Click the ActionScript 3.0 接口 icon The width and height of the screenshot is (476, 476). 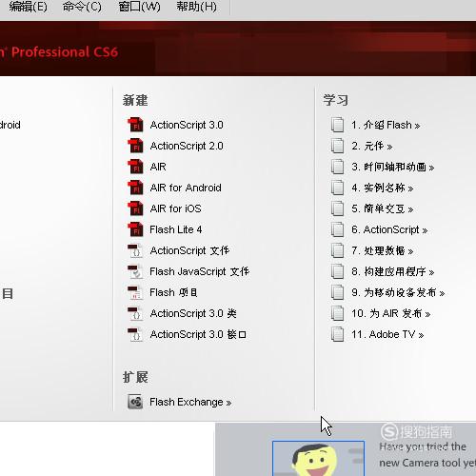135,334
